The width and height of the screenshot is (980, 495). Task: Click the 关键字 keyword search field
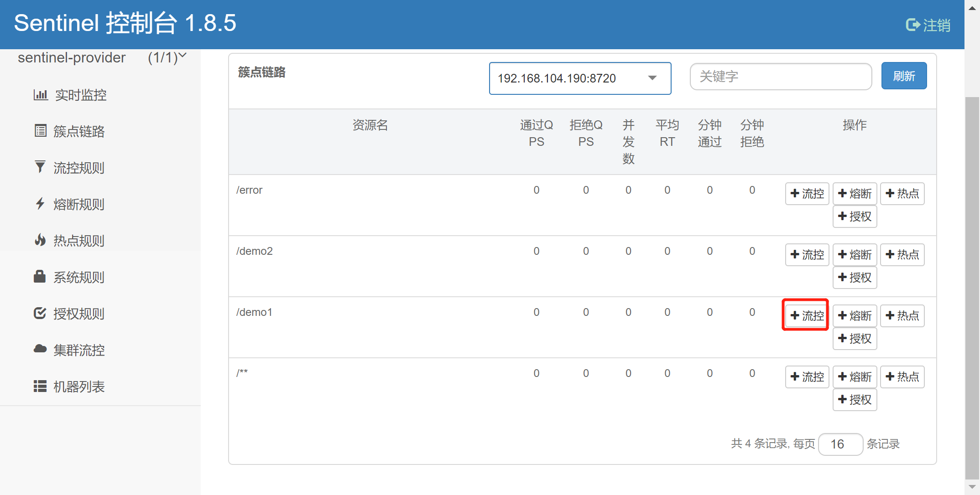click(x=781, y=77)
